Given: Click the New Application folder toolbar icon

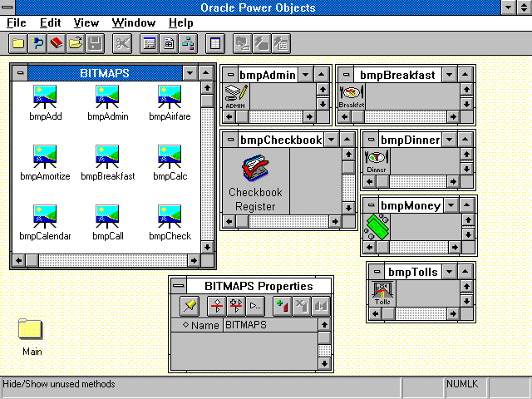Looking at the screenshot, I should tap(18, 43).
